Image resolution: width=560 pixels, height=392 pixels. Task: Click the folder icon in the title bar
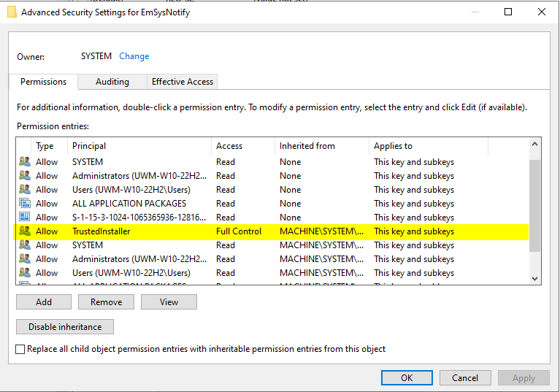pyautogui.click(x=11, y=12)
